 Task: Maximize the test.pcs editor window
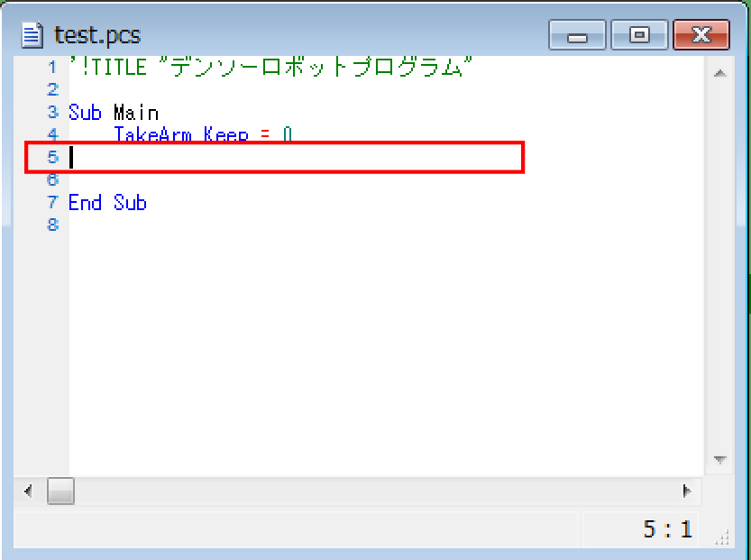click(x=639, y=36)
